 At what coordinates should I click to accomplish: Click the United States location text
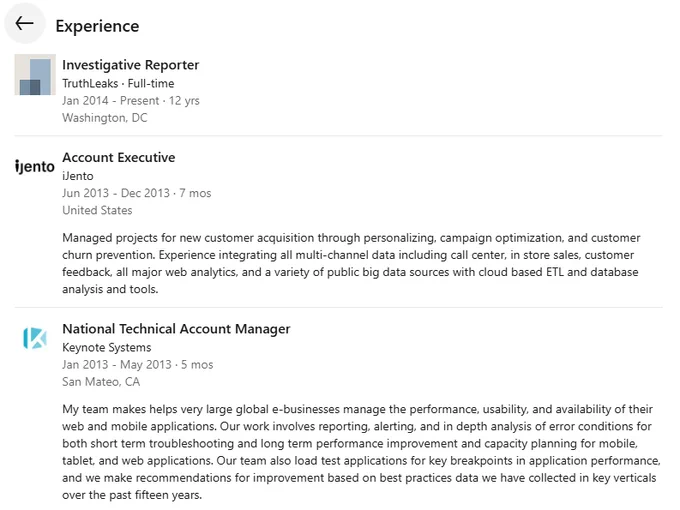click(97, 210)
